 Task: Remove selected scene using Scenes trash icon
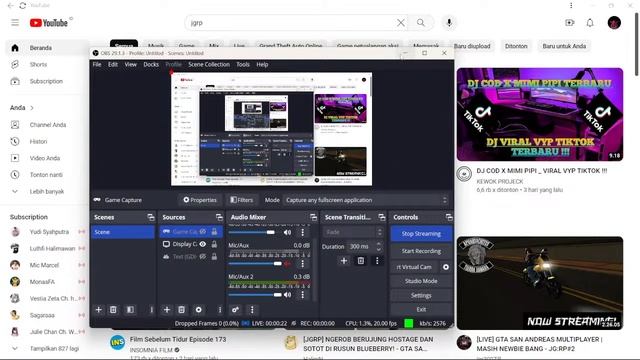tap(113, 310)
